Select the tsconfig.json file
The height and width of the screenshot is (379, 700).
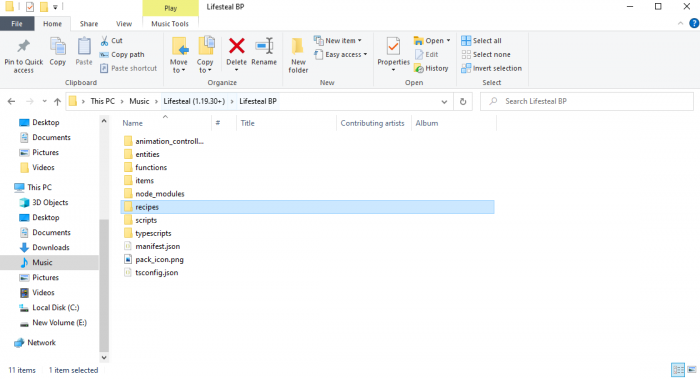click(x=151, y=273)
